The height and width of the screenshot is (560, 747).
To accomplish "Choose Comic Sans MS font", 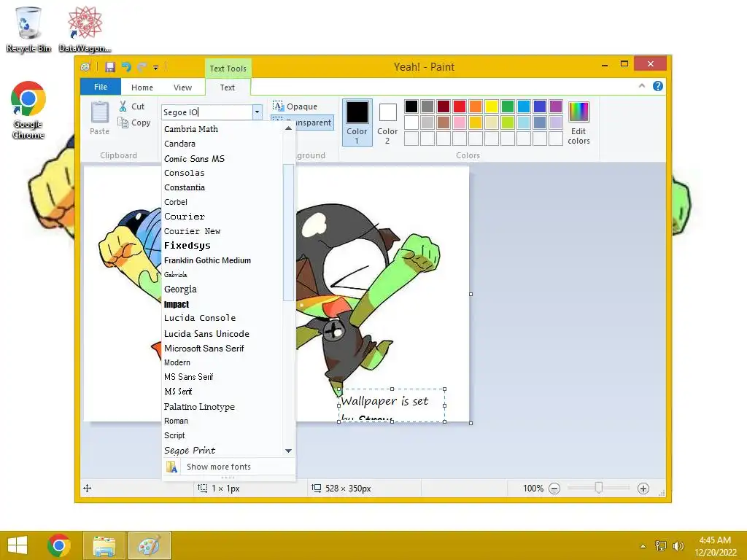I will [222, 158].
